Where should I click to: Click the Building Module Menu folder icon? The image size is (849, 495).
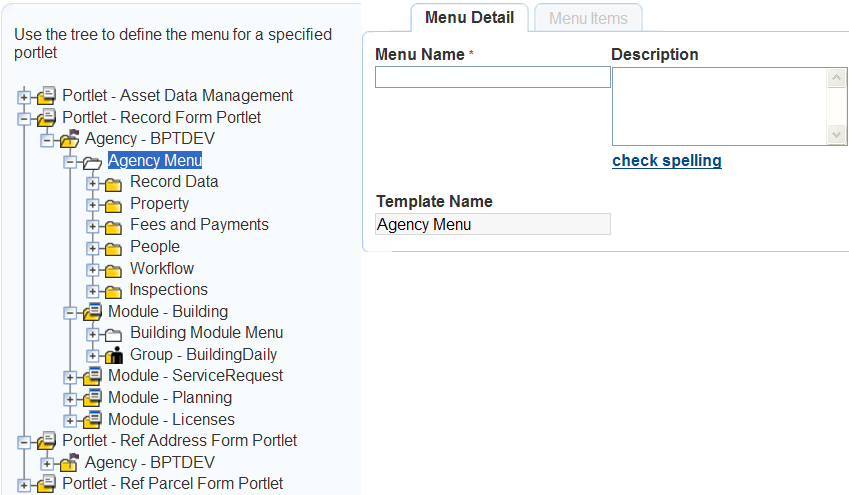114,334
